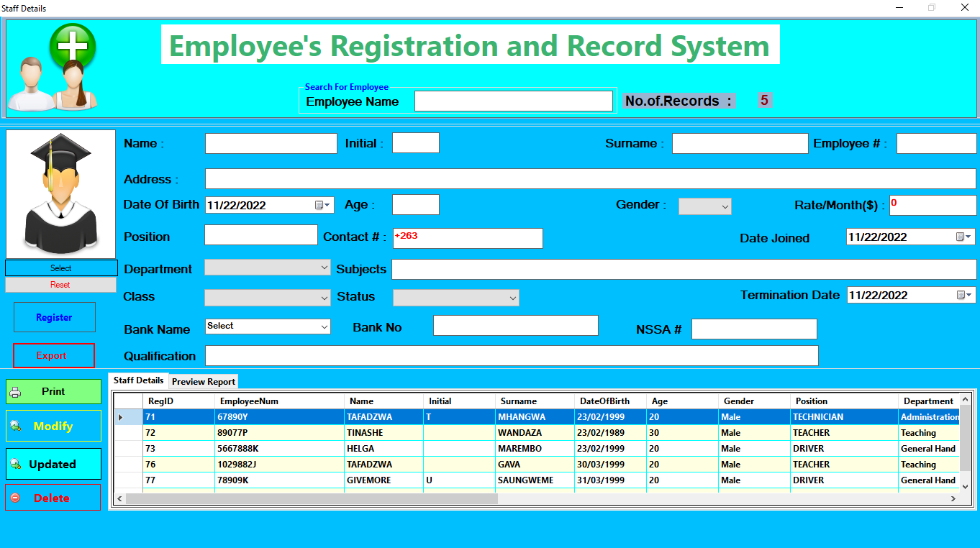Click the Position column header

(x=844, y=401)
